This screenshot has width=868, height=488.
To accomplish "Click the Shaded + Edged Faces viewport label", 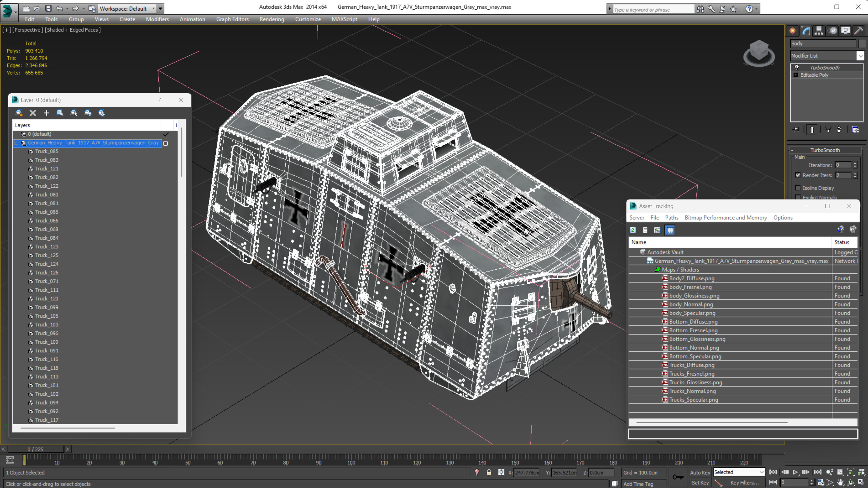I will pos(73,29).
